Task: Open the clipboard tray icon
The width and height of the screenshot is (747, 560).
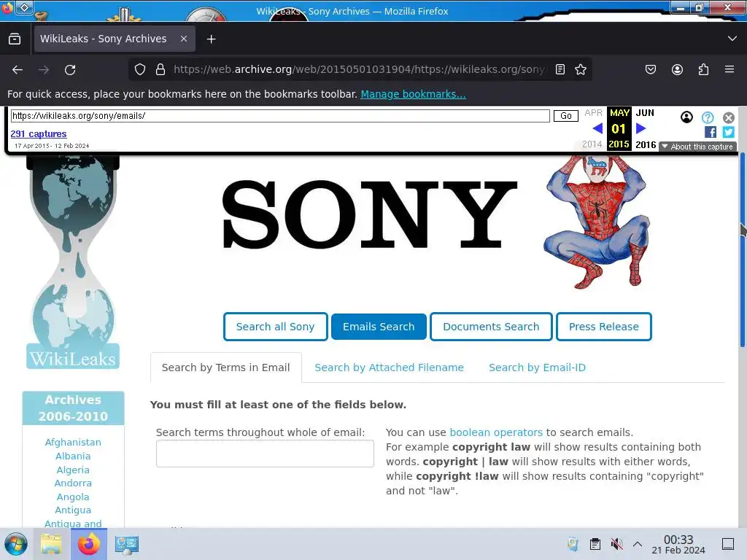Action: 595,544
